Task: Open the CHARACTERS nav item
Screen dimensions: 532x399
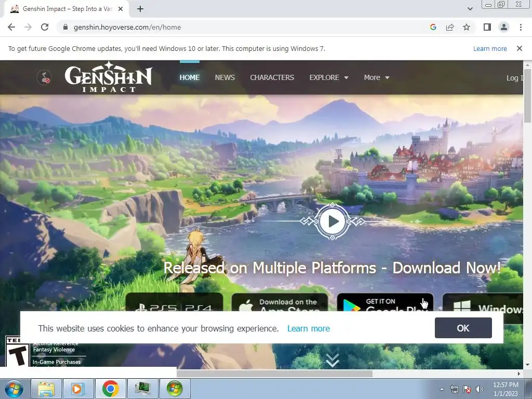Action: 272,77
